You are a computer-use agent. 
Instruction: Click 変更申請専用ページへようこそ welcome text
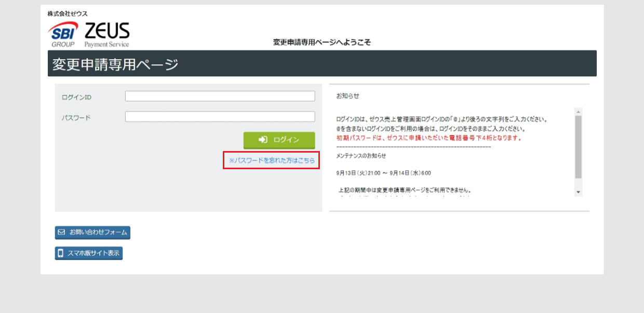[322, 42]
